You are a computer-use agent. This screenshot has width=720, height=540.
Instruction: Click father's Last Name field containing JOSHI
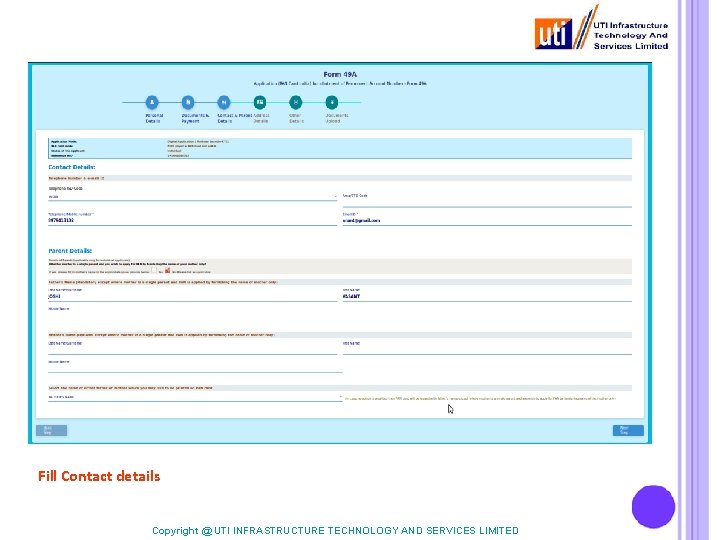pos(192,297)
